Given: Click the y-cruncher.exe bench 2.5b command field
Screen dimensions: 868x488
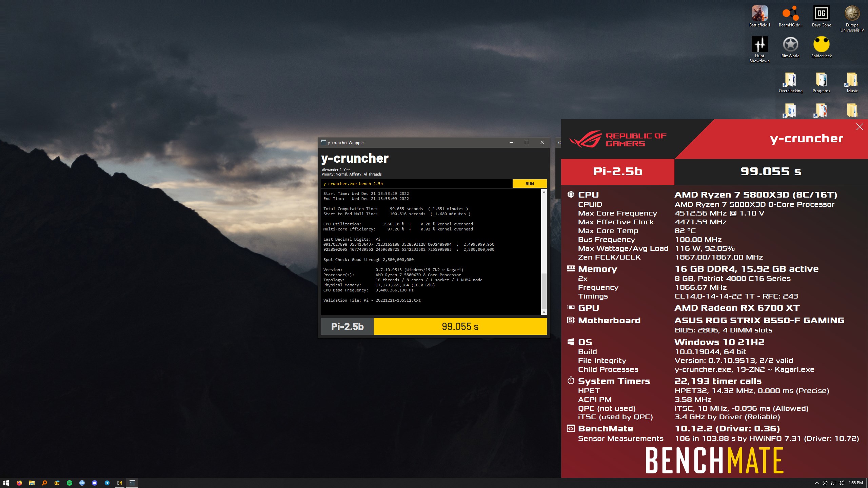Looking at the screenshot, I should tap(416, 184).
